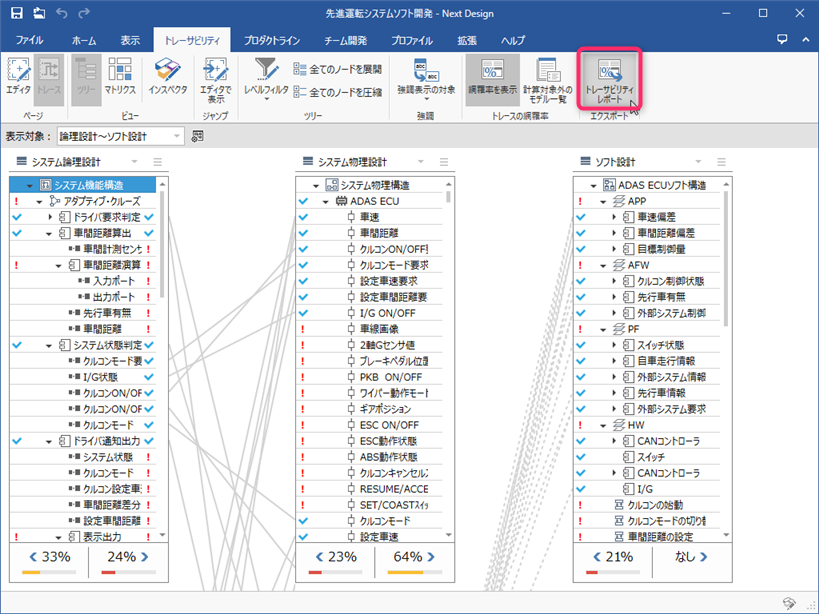Click the exclamation mark left of 車線画像
This screenshot has height=614, width=819.
pyautogui.click(x=303, y=329)
